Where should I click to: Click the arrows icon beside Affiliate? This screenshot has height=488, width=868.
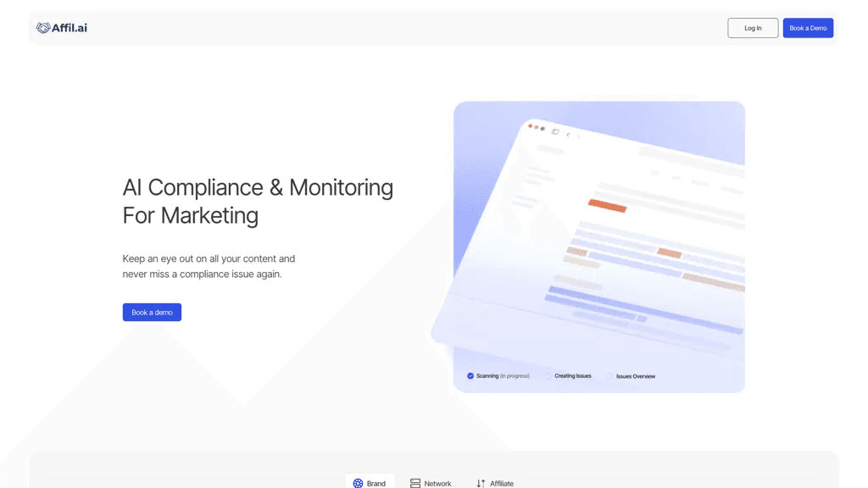481,483
